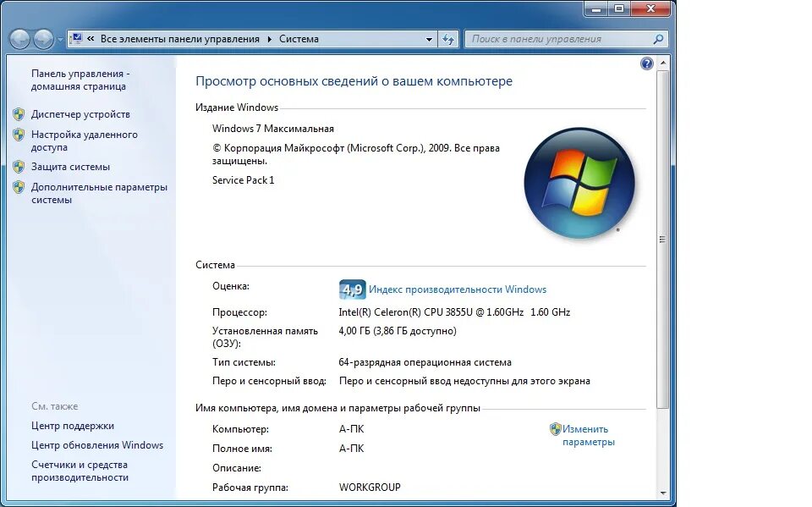
Task: Click shield icon next to 'Диспетчер устройств'
Action: point(19,114)
